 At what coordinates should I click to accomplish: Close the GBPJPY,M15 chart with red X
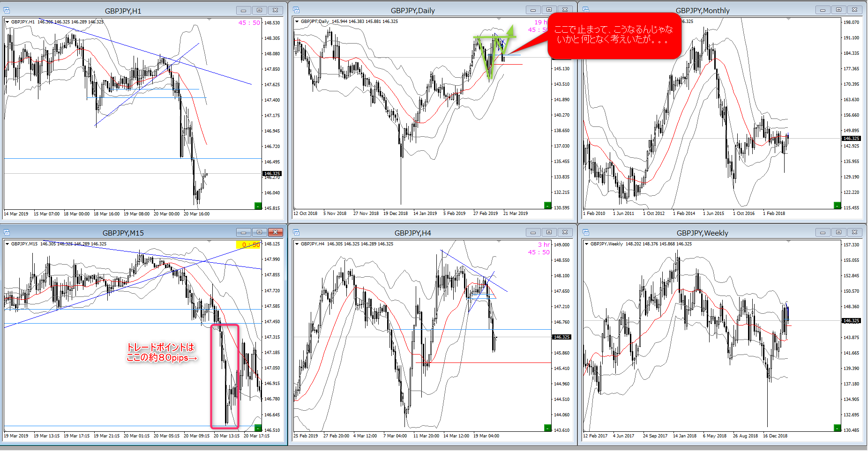(276, 232)
